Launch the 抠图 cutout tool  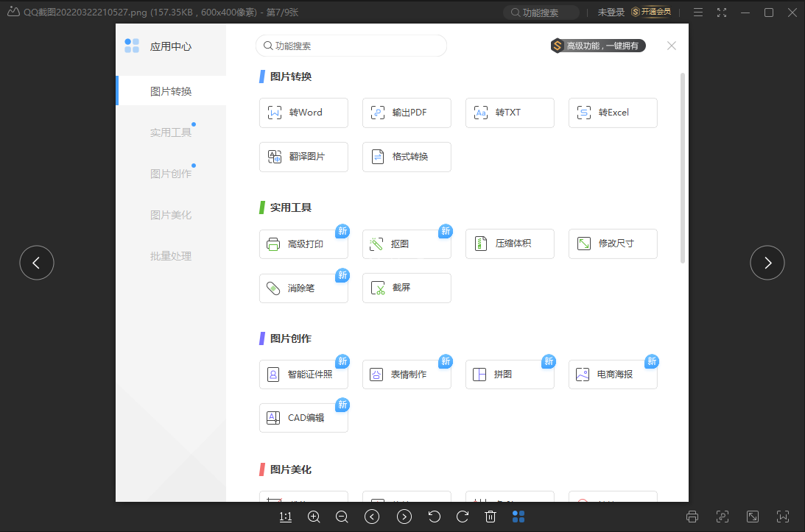pyautogui.click(x=407, y=244)
